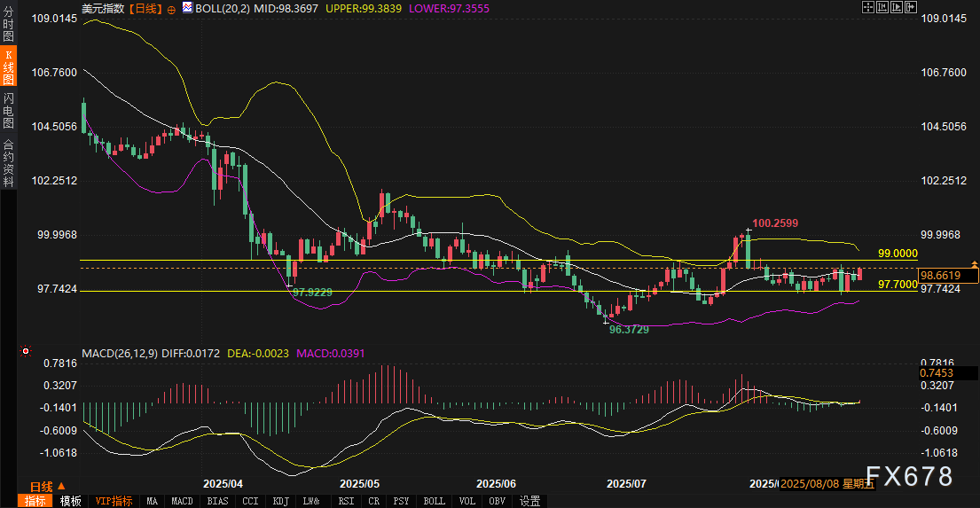Enable the KDJ indicator

tap(281, 501)
